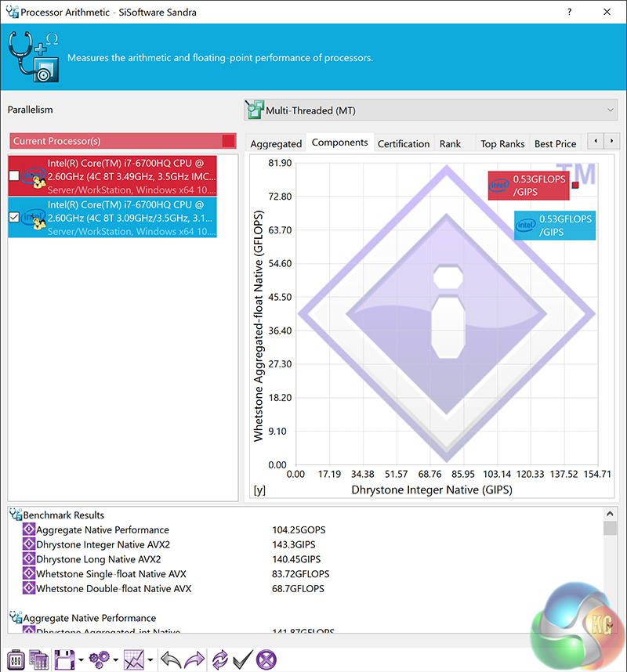Switch to the Aggregated tab
This screenshot has width=627, height=672.
point(276,143)
